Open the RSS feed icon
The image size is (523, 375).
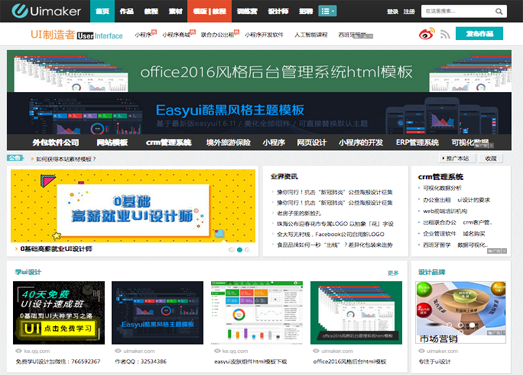[445, 34]
